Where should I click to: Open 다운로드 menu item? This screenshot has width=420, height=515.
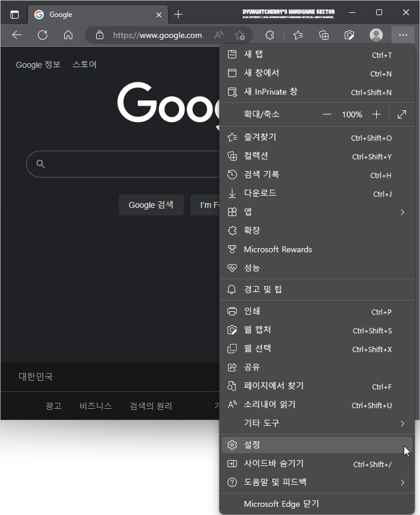coord(317,193)
